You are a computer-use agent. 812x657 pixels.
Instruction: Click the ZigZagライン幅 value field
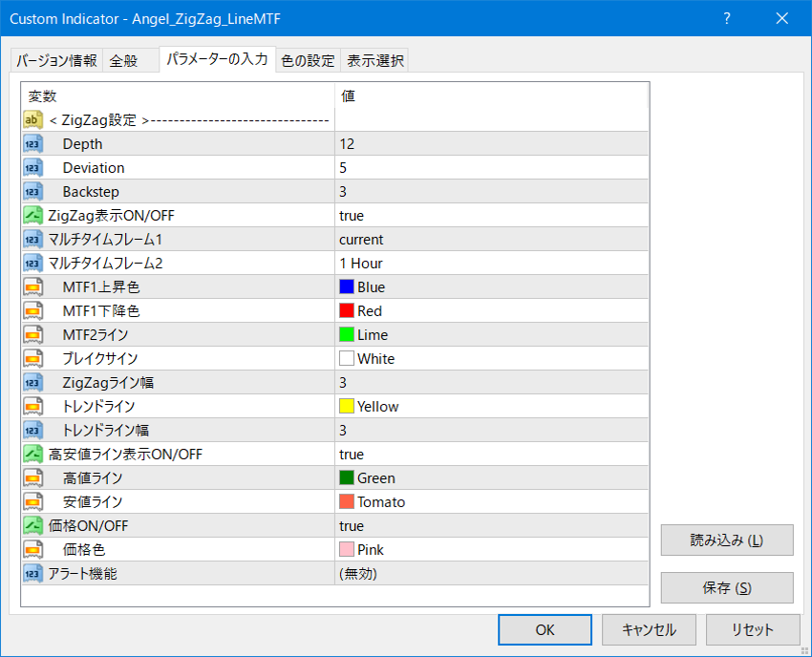click(x=491, y=383)
